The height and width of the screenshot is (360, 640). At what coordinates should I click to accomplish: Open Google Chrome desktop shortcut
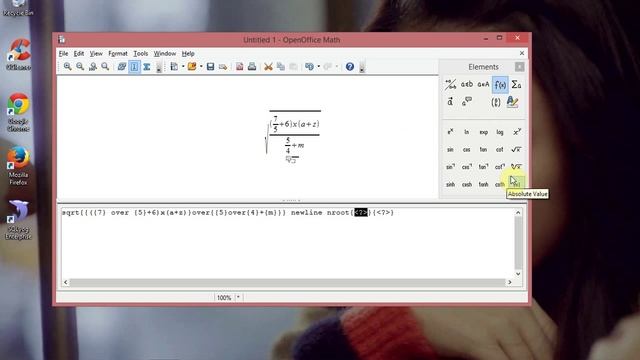[18, 112]
